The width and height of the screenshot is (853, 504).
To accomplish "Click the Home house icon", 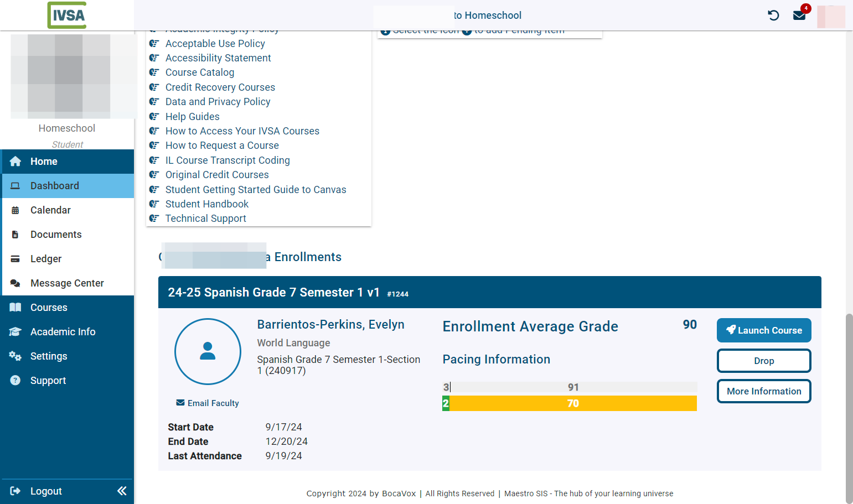I will coord(15,162).
